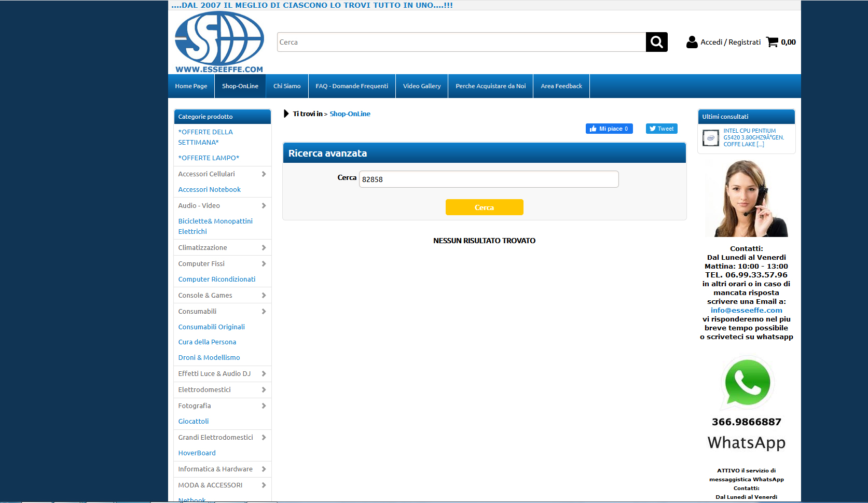Click the customer service operator photo
Screen dimensions: 868x503
[x=747, y=198]
